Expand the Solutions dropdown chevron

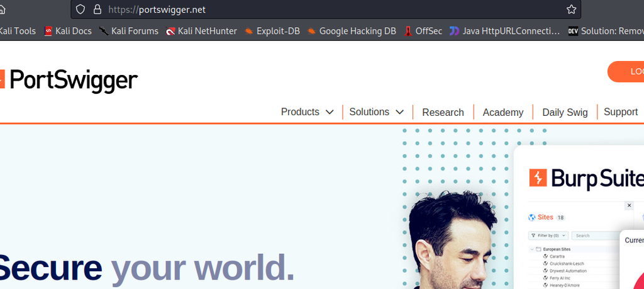point(399,112)
